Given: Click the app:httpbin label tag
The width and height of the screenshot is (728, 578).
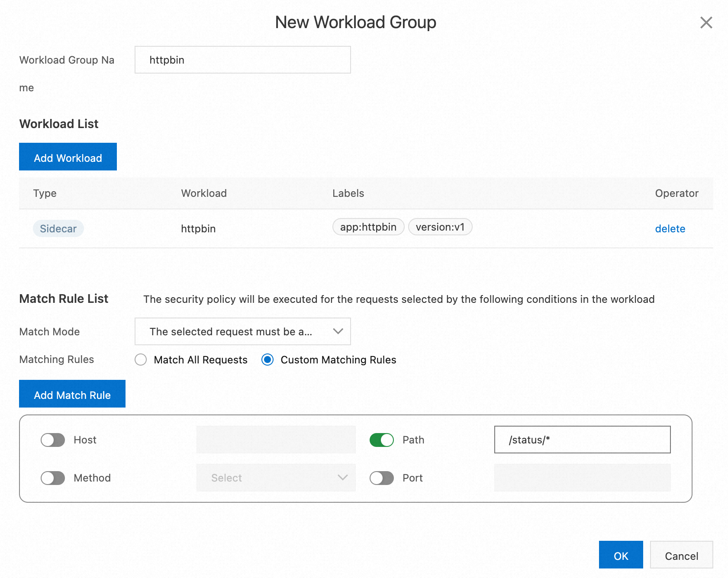Looking at the screenshot, I should [x=368, y=227].
